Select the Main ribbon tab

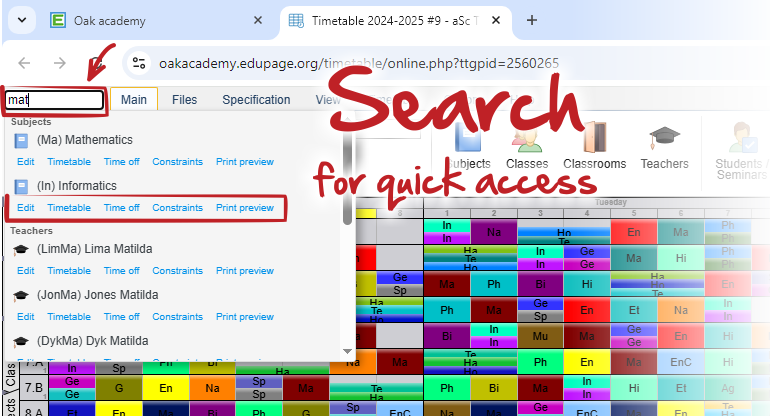[x=134, y=100]
